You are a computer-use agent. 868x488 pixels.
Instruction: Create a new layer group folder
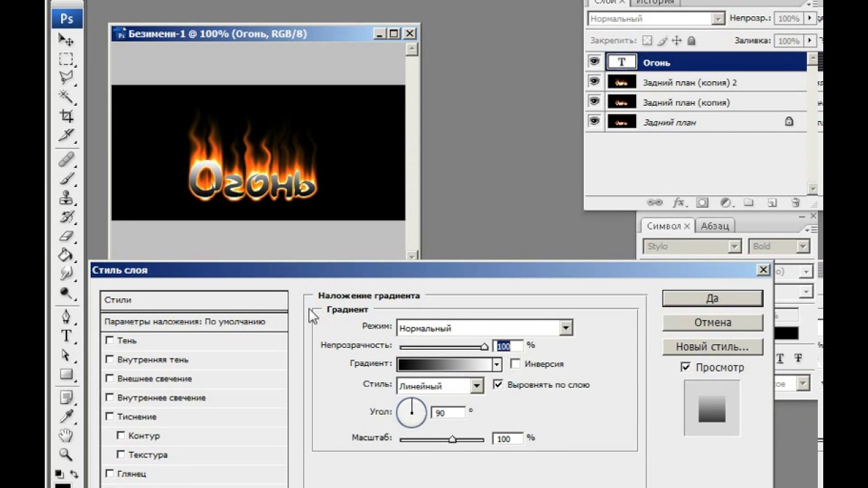point(749,203)
